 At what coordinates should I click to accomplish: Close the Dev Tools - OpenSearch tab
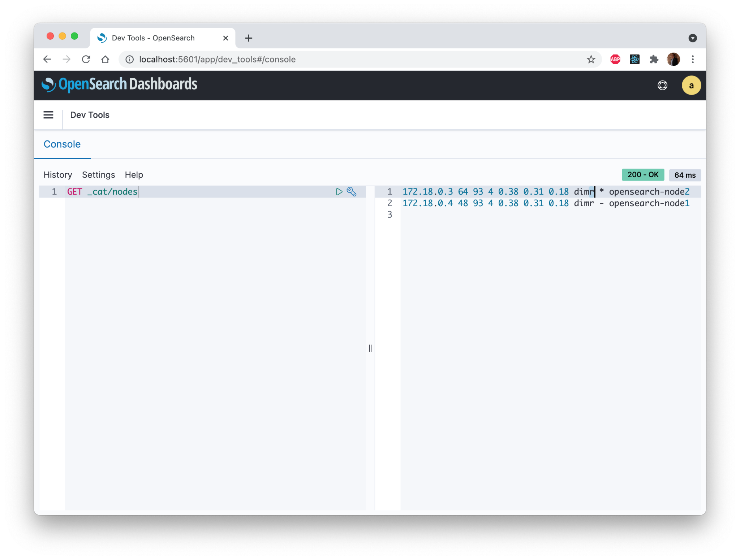[225, 38]
